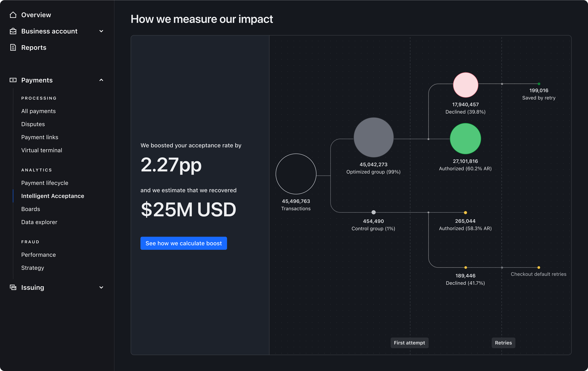Image resolution: width=588 pixels, height=371 pixels.
Task: Click the 45,496,763 Transactions value
Action: tap(296, 201)
